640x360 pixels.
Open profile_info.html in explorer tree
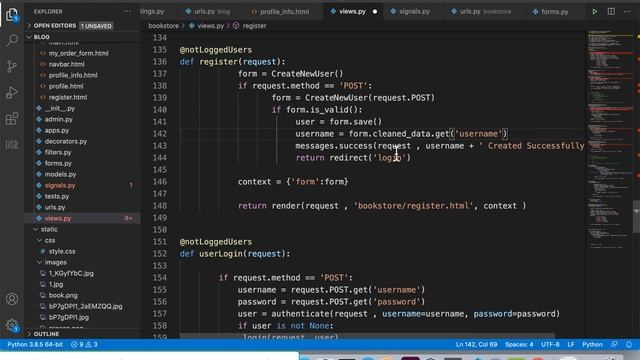point(73,75)
